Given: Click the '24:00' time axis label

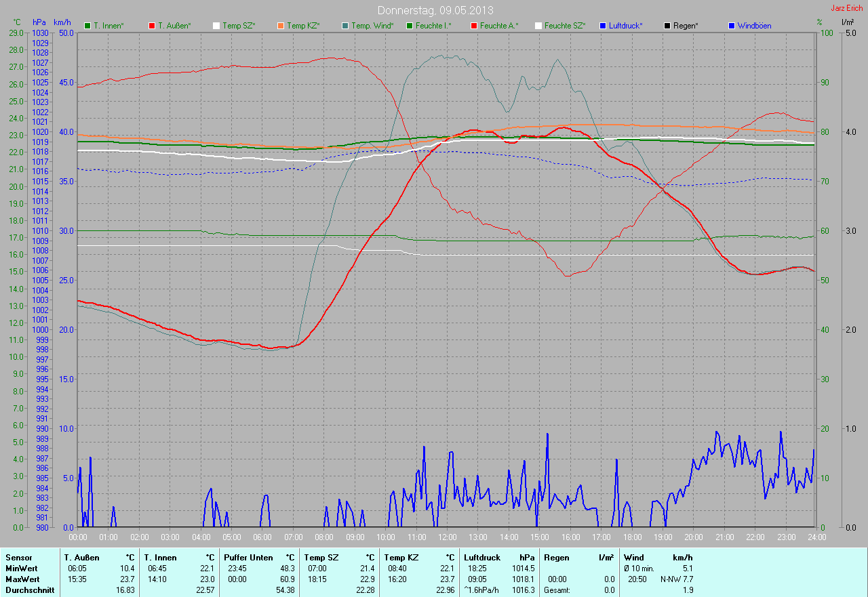Looking at the screenshot, I should (x=816, y=537).
